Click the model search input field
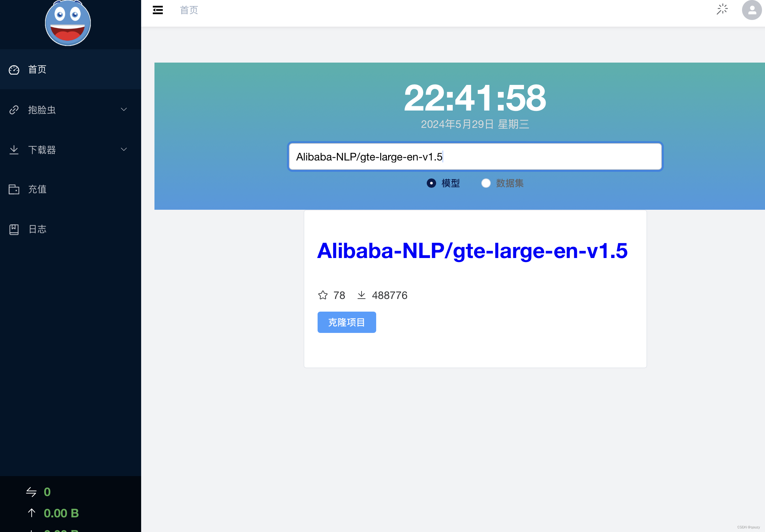 coord(474,156)
